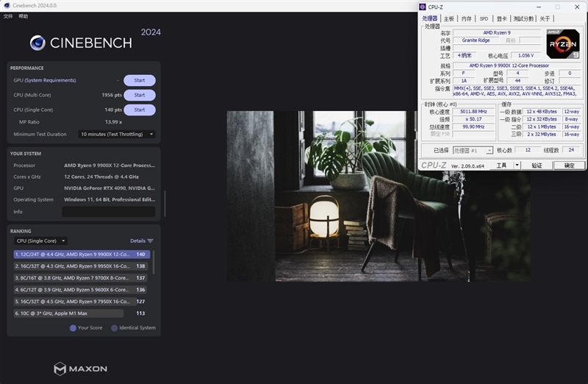Screen dimensions: 588x384
Task: Click the Your Score legend dot
Action: click(73, 328)
